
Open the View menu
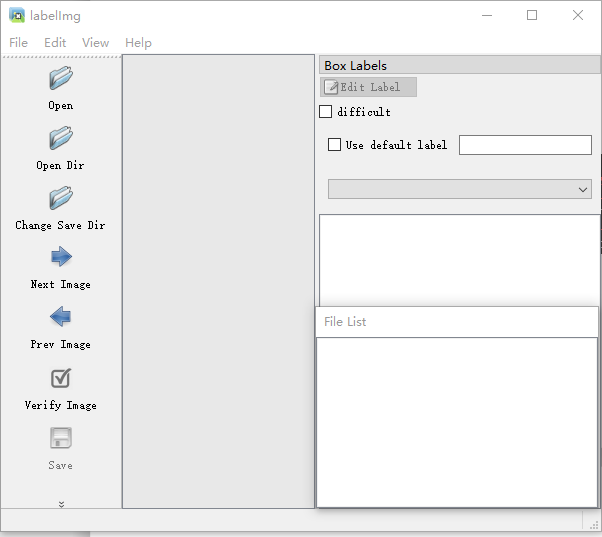(x=95, y=43)
